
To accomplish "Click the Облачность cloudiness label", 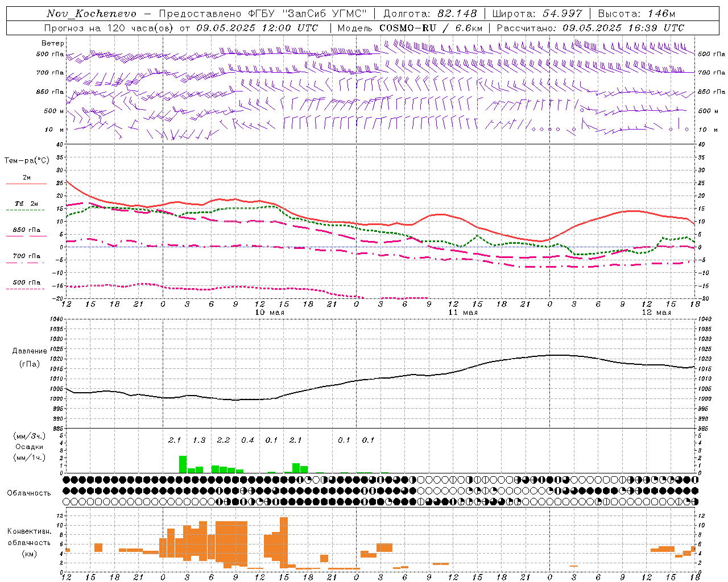I will click(x=29, y=493).
